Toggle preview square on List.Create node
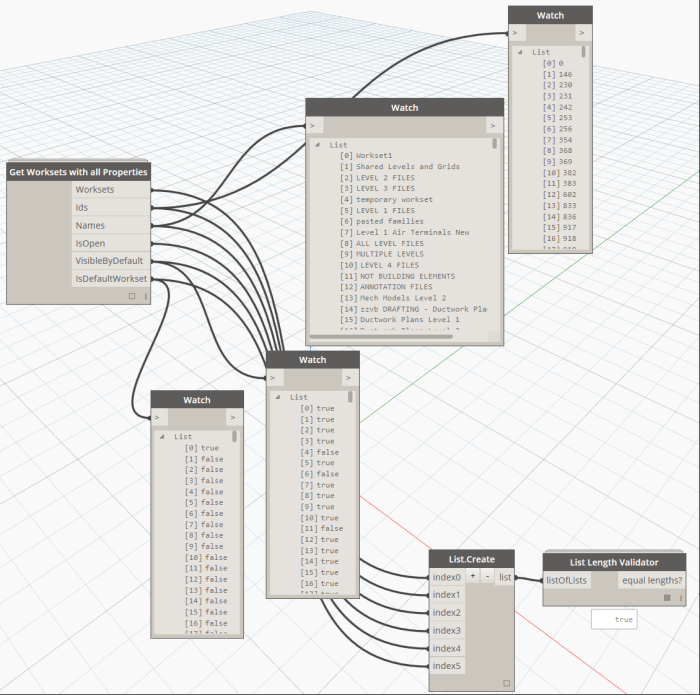The height and width of the screenshot is (695, 700). [x=507, y=683]
